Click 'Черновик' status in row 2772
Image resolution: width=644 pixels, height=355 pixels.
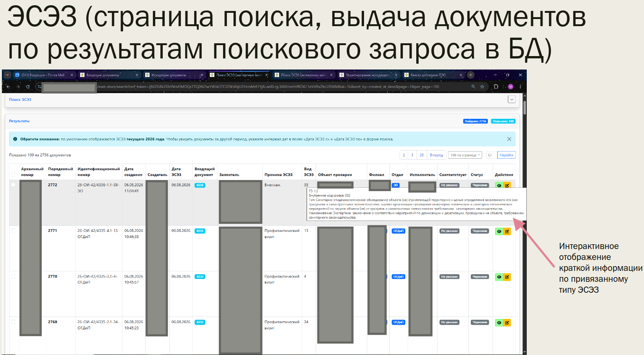coord(479,185)
